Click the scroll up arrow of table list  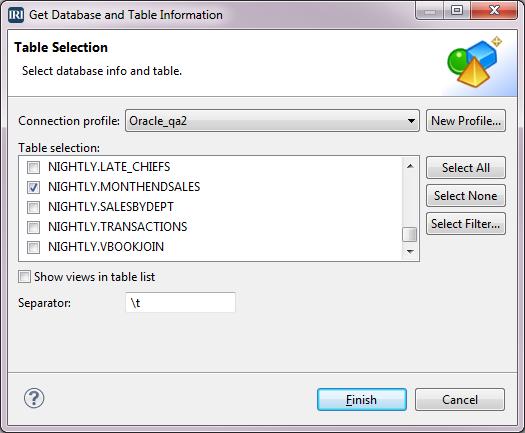click(410, 166)
